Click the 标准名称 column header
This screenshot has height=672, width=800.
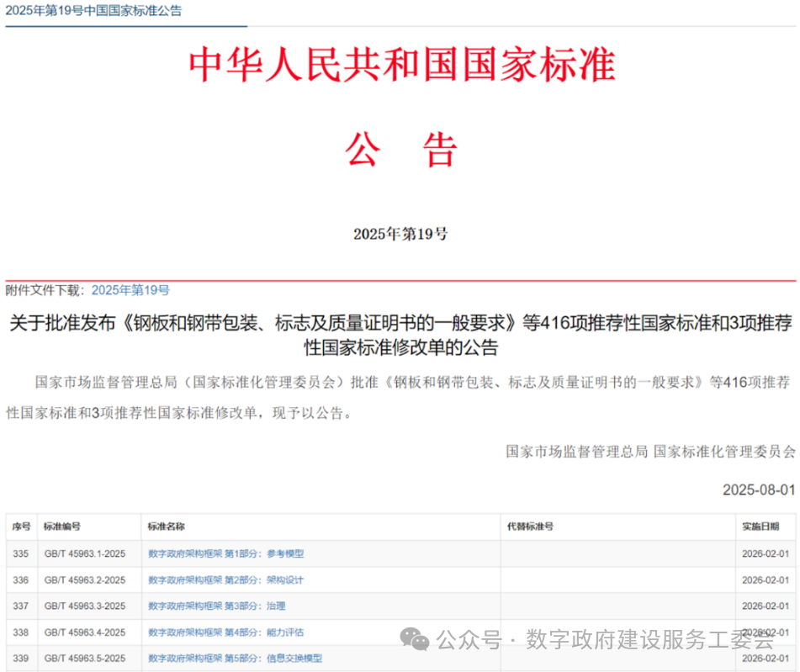pos(166,526)
